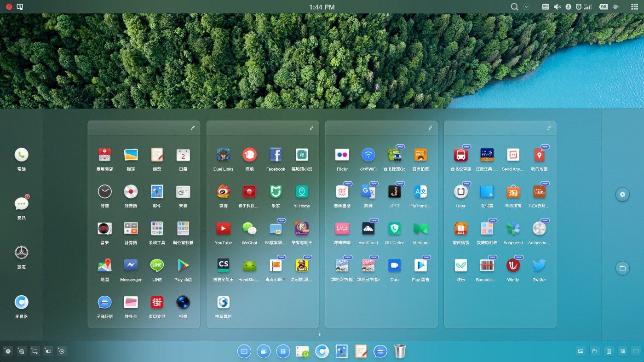Launch the Snapseed app
Viewport: 644px width, 362px height.
point(513,229)
